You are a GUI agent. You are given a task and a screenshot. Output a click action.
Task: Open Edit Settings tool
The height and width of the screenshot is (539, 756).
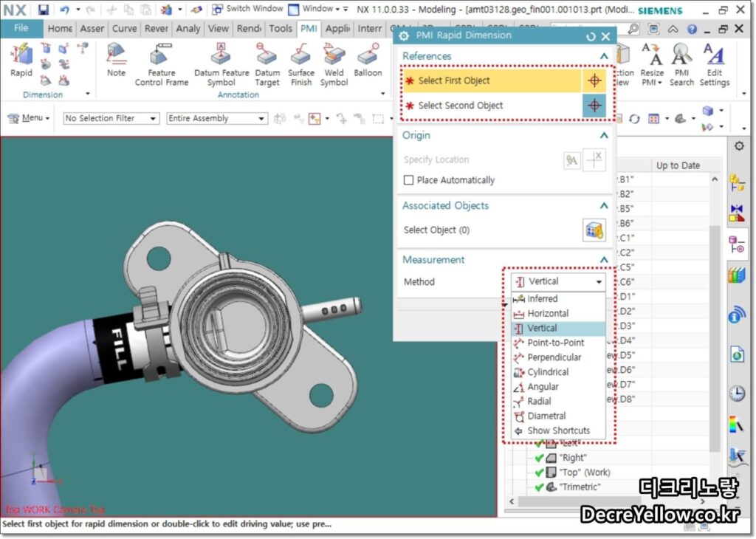click(714, 64)
